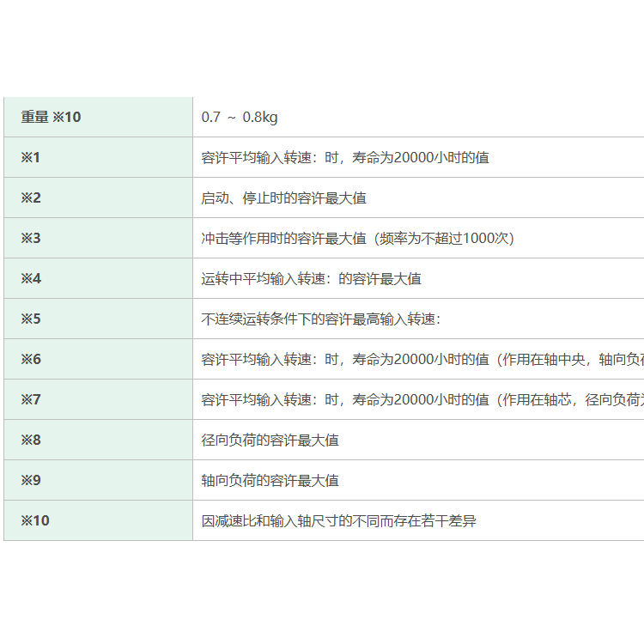Screen dimensions: 644x644
Task: Click the ※7 footnote label cell
Action: click(x=31, y=399)
